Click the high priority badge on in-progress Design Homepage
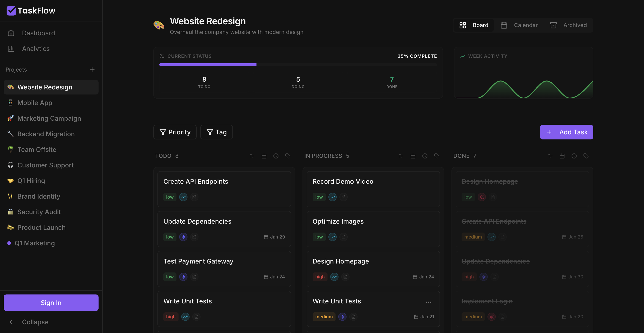644x333 pixels. click(x=320, y=277)
